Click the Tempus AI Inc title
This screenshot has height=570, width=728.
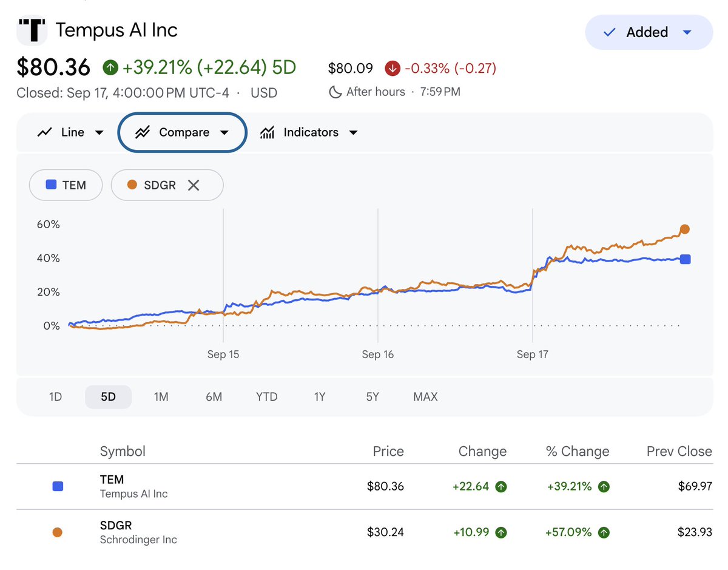click(x=116, y=30)
